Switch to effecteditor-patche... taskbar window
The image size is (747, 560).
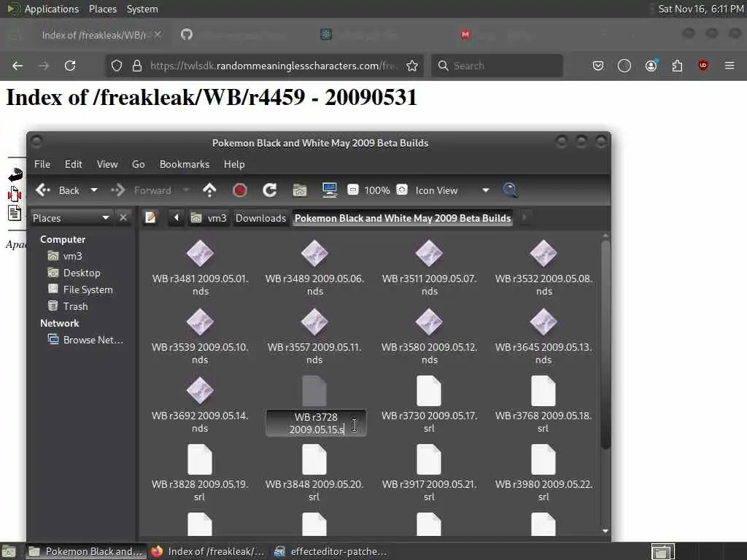[x=330, y=551]
